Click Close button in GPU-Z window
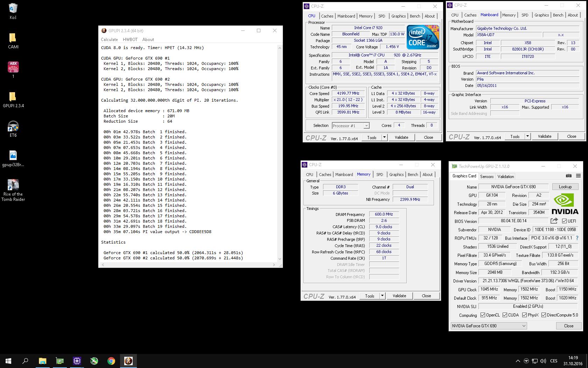588x368 pixels. [568, 326]
